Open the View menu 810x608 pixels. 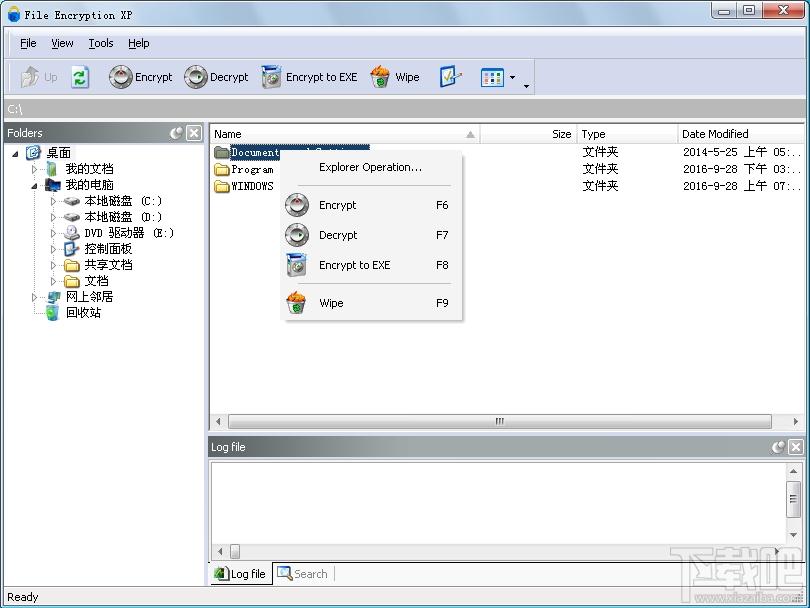coord(62,43)
